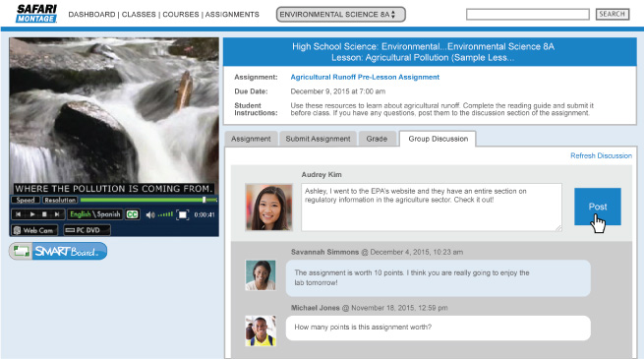Viewport: 644px width, 359px height.
Task: Click the due date December 9, 2015 text
Action: (x=337, y=91)
